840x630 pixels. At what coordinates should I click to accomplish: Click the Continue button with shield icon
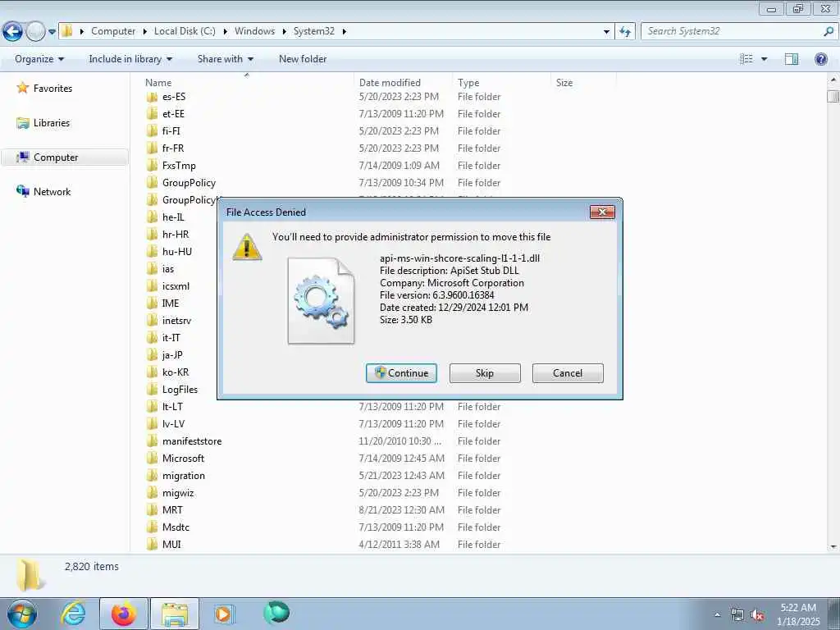(x=401, y=373)
